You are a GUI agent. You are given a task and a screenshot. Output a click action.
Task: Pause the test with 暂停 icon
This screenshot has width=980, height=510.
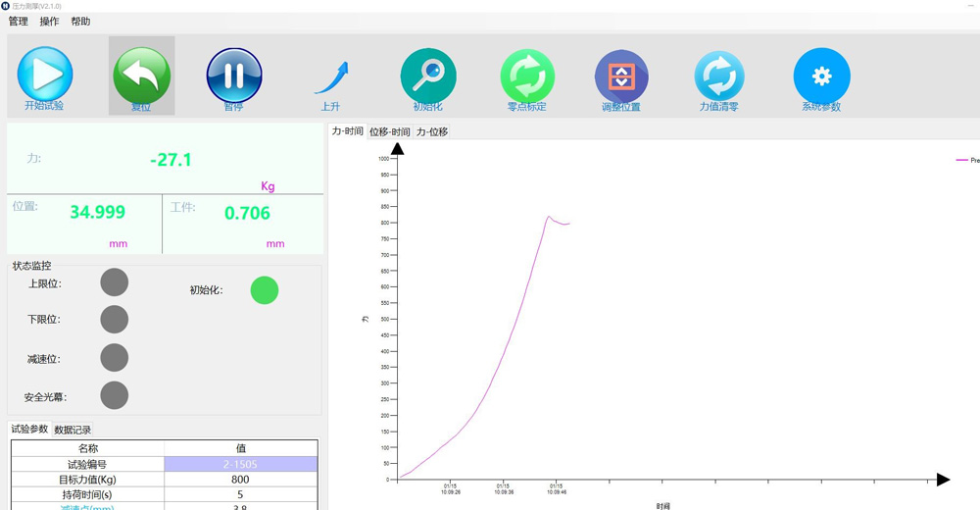coord(234,76)
